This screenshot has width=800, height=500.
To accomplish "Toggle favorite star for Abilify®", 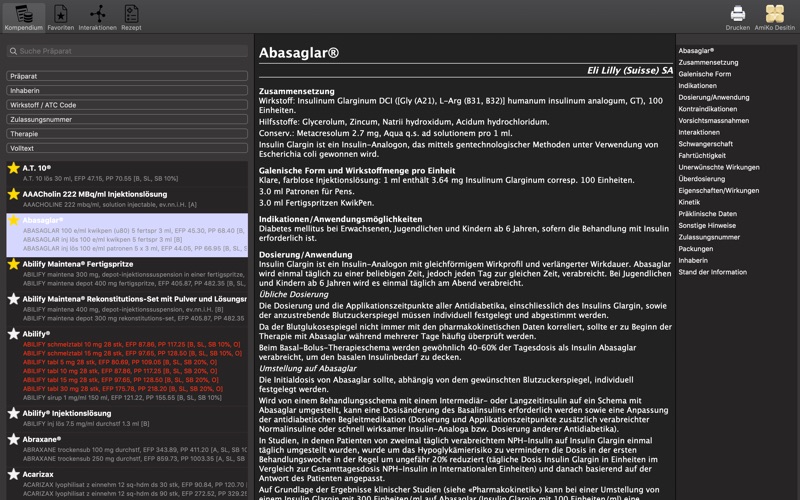I will pos(14,334).
